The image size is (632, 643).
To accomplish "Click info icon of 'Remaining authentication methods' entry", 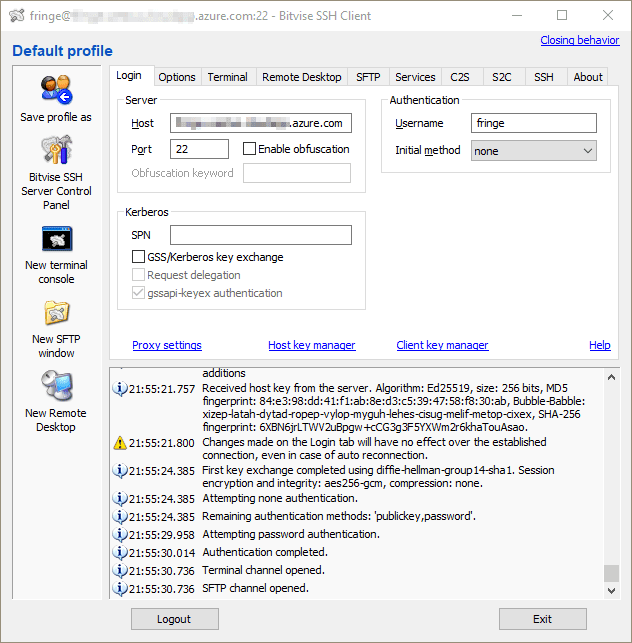I will pos(120,516).
